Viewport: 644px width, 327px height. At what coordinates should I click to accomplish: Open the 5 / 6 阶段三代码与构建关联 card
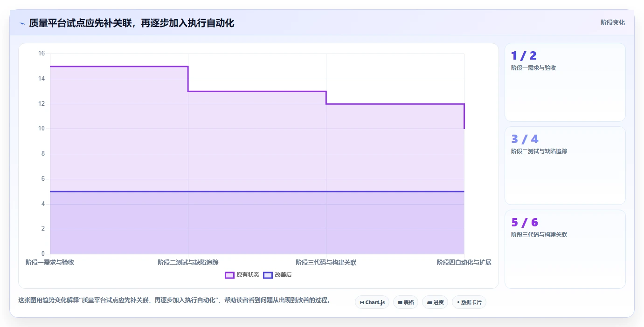coord(565,249)
